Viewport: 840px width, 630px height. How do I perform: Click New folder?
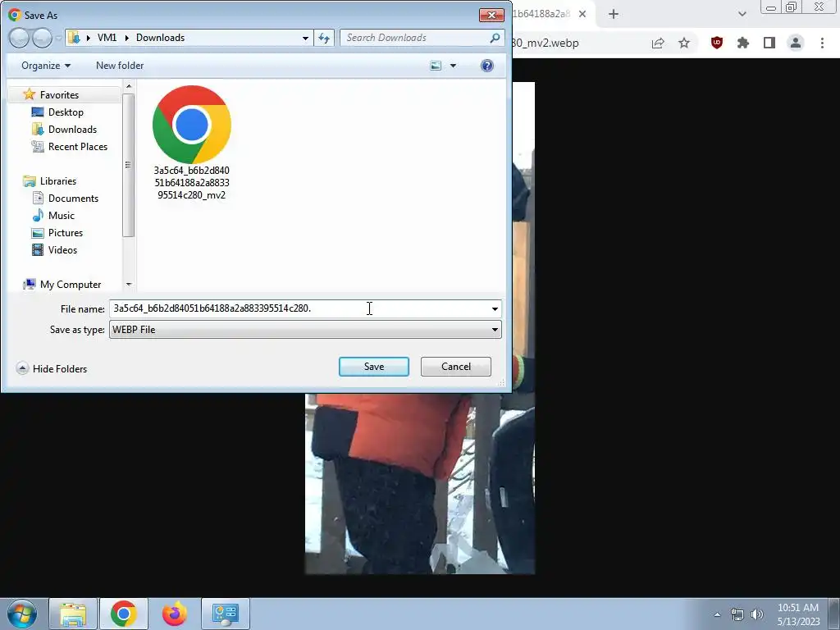tap(120, 66)
